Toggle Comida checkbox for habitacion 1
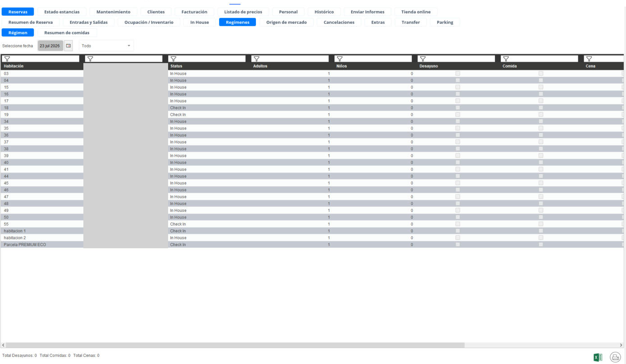 [541, 231]
